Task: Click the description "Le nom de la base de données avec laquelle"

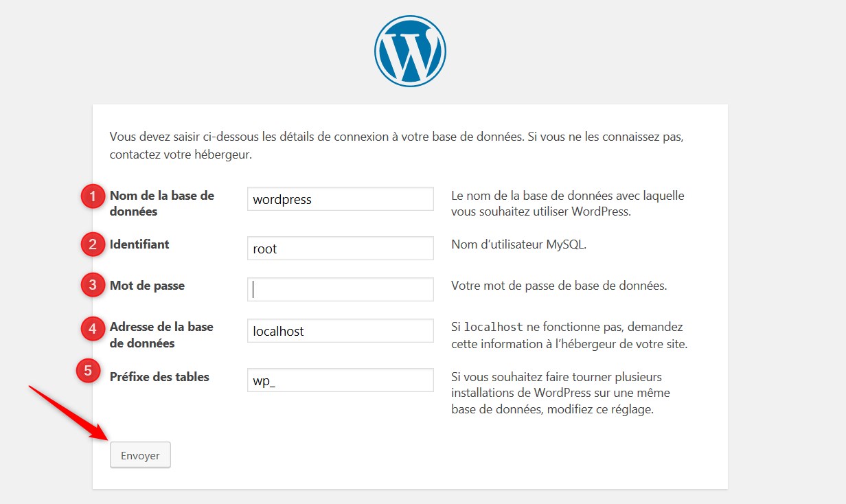Action: tap(568, 203)
